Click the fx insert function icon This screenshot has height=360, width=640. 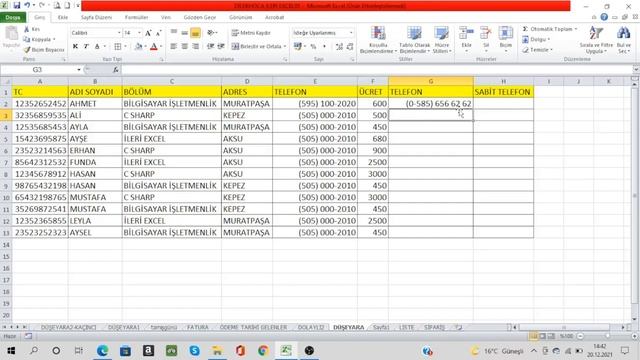tap(116, 70)
